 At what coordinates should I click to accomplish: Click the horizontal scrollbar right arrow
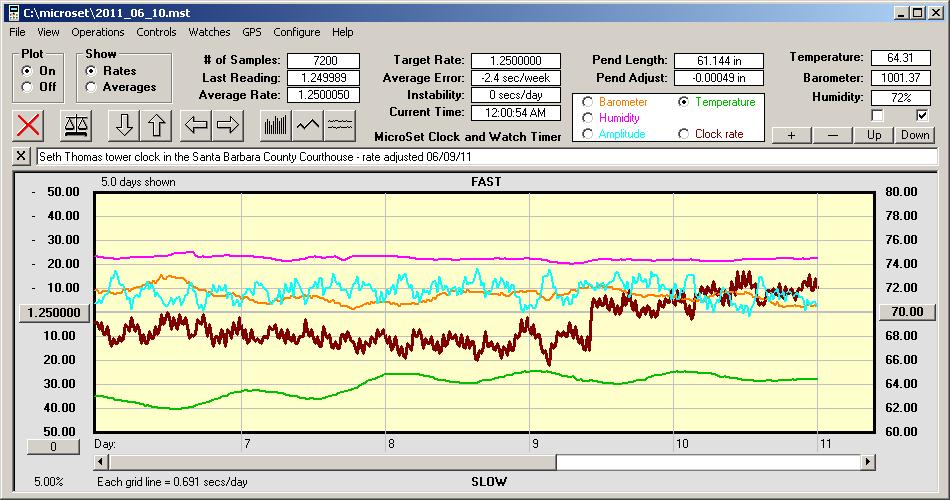point(868,462)
